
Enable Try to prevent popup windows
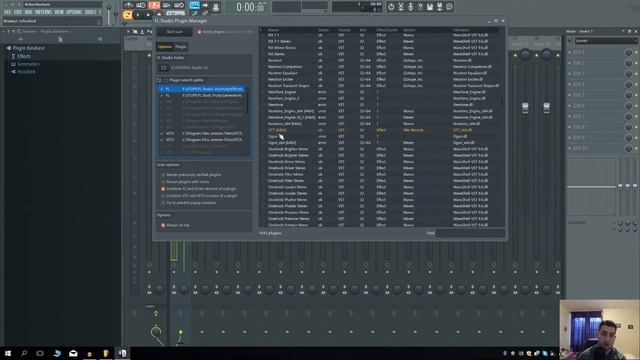pos(163,202)
